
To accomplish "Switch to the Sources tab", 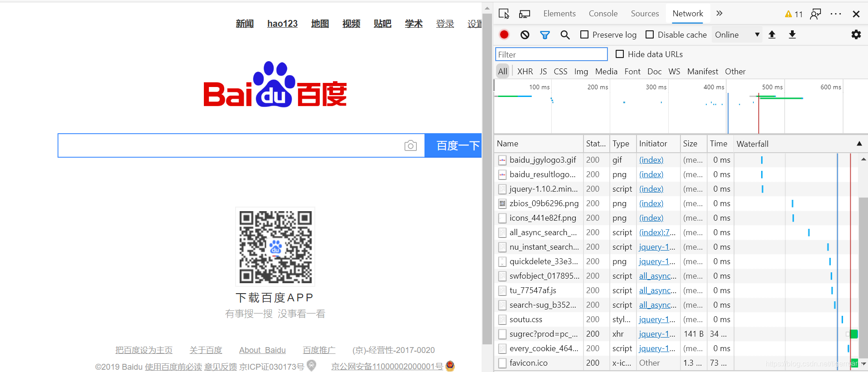I will click(x=645, y=14).
